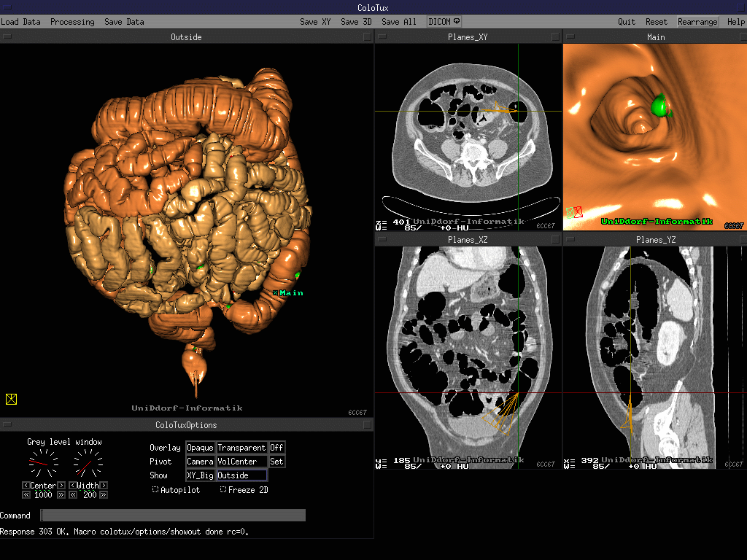Click Save XY in the menu bar
The width and height of the screenshot is (747, 560).
tap(315, 22)
